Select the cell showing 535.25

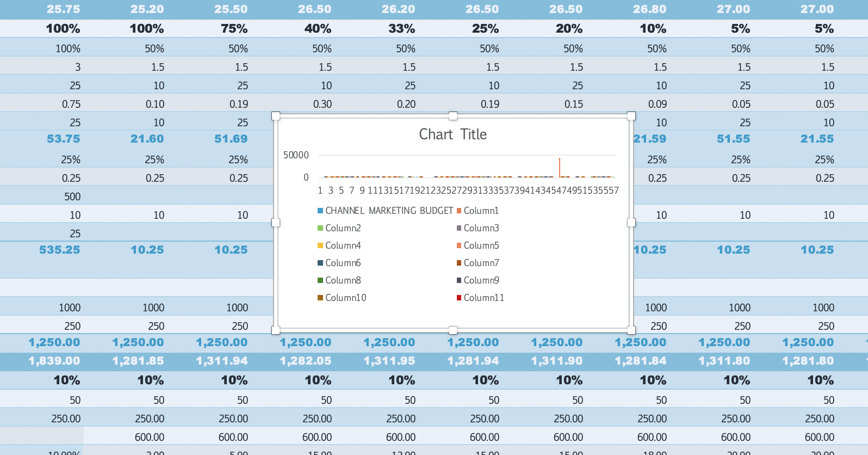tap(59, 250)
